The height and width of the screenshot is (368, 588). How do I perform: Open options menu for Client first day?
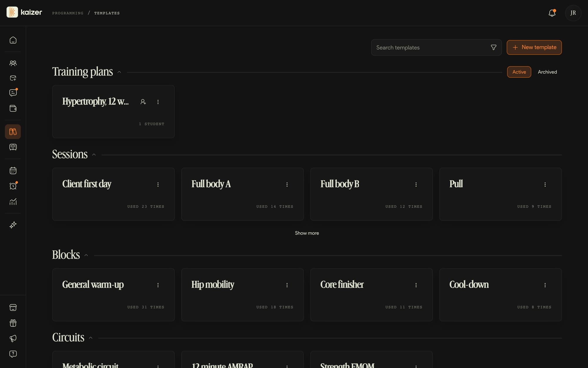click(158, 185)
